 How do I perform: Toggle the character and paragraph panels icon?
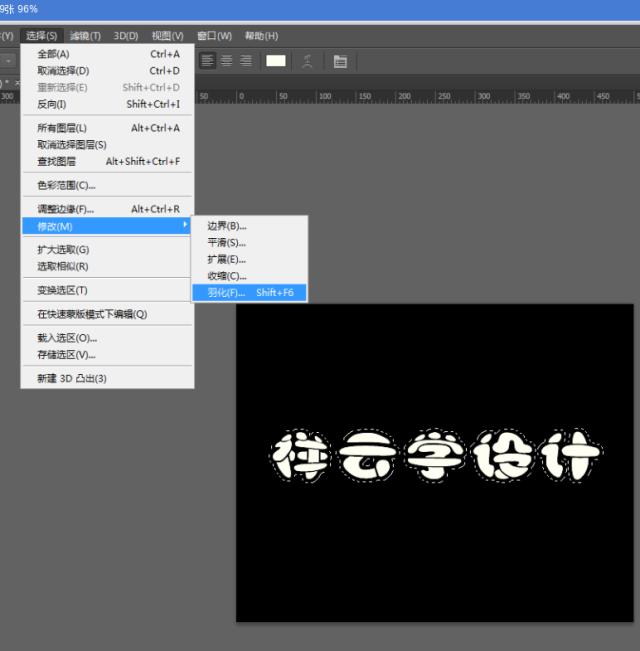pyautogui.click(x=340, y=61)
